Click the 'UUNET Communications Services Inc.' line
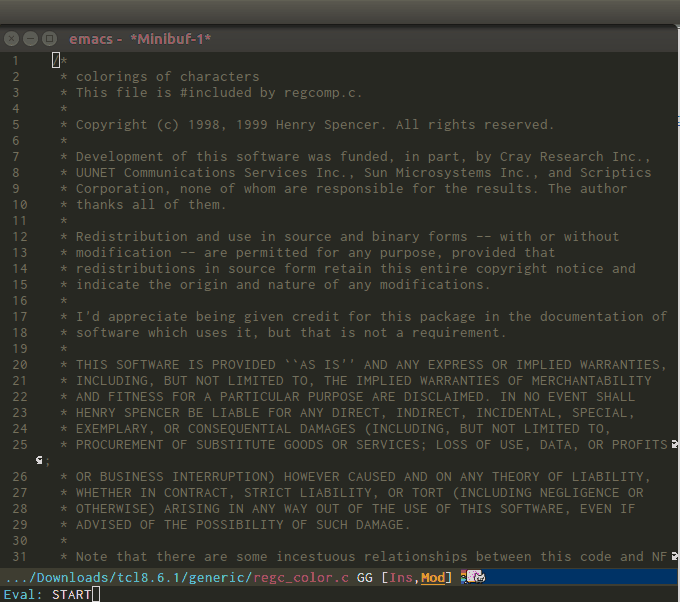 tap(356, 173)
